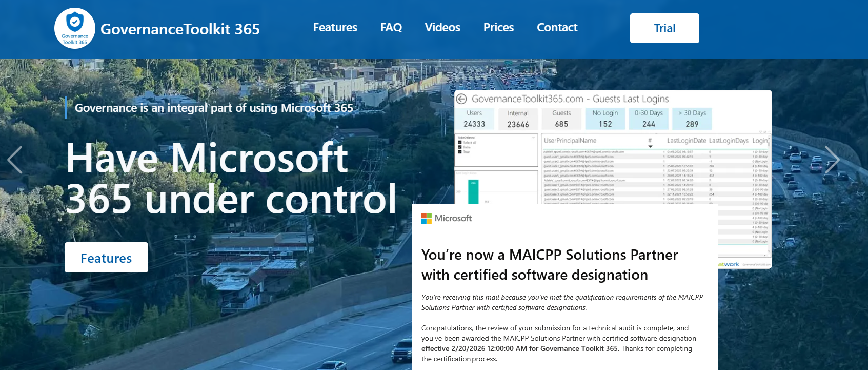Viewport: 868px width, 370px height.
Task: Click the 'Microsoft' wordmark in the email
Action: click(453, 218)
